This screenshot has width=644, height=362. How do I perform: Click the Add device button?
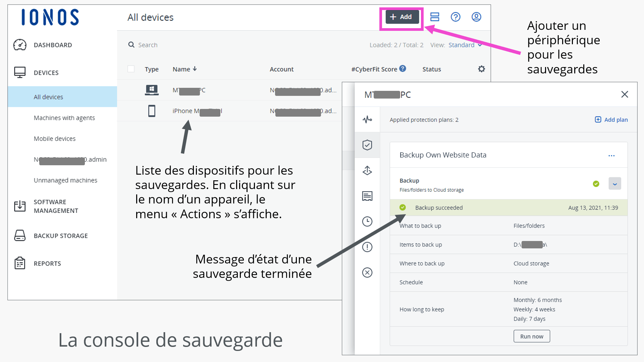click(x=402, y=17)
